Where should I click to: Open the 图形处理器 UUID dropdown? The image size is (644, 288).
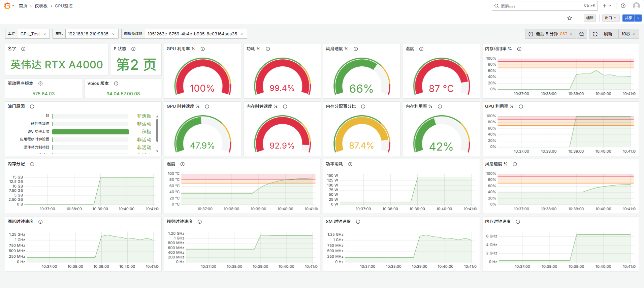[x=195, y=34]
